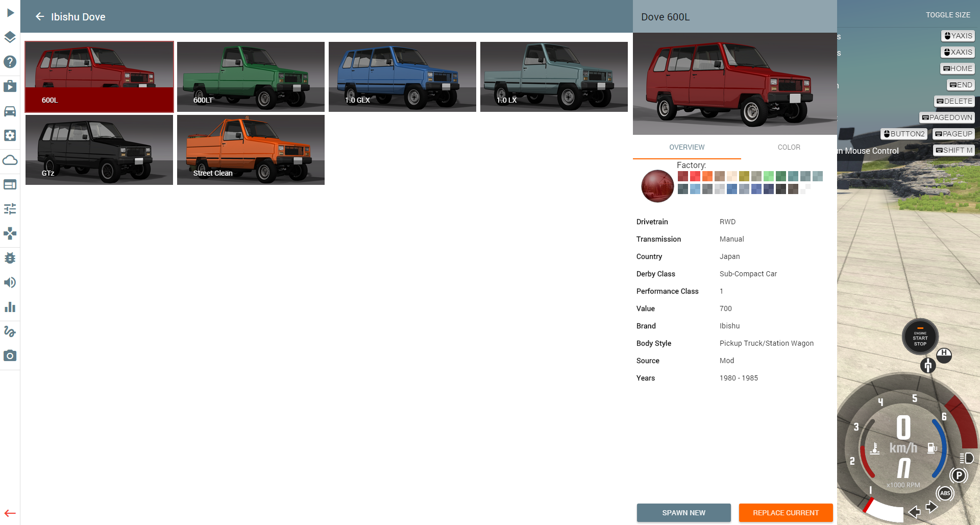
Task: Open the camera photo mode icon
Action: [x=10, y=355]
